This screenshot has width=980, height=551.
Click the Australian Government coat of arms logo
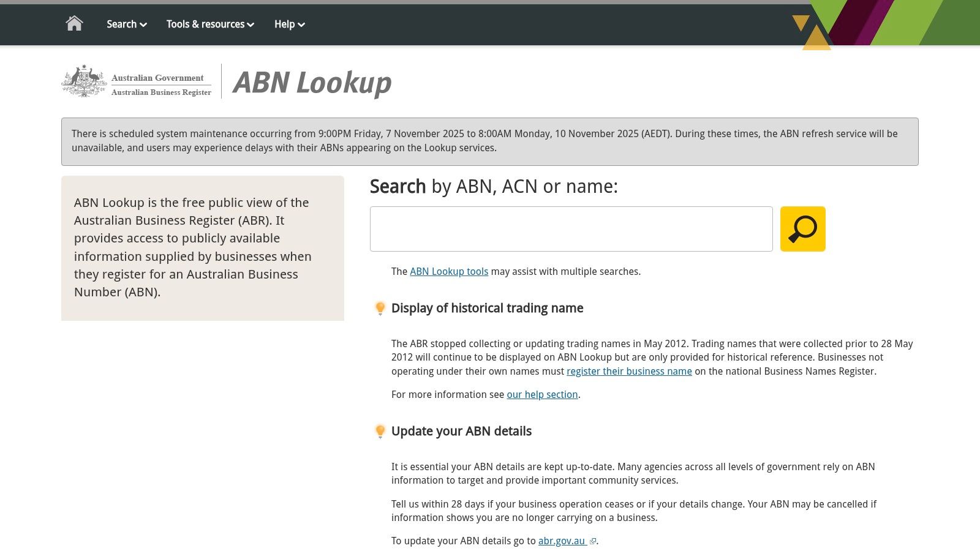[x=85, y=81]
